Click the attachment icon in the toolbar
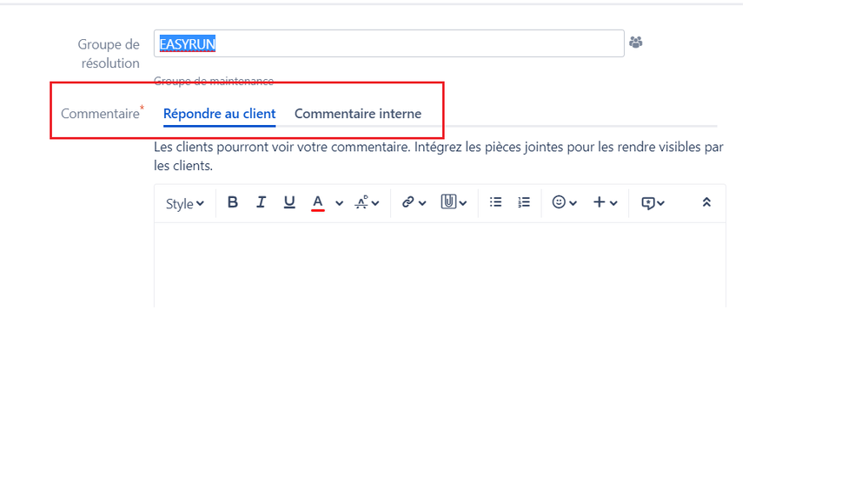 tap(448, 202)
